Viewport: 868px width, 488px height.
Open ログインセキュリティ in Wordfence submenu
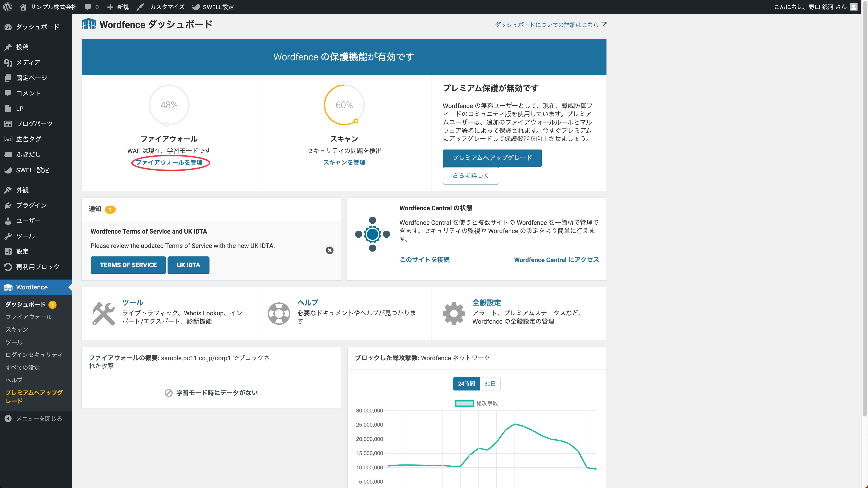pyautogui.click(x=34, y=355)
